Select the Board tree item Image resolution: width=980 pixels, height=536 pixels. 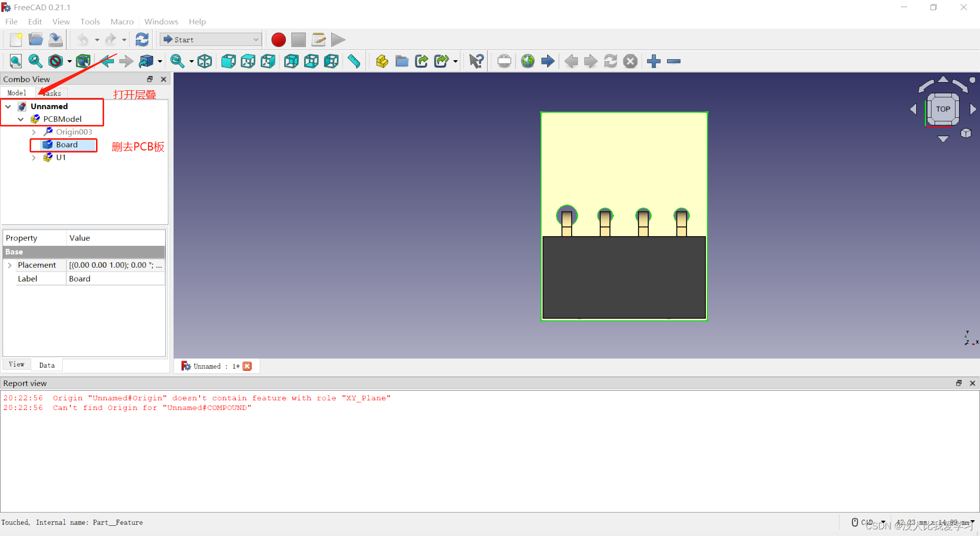(67, 145)
